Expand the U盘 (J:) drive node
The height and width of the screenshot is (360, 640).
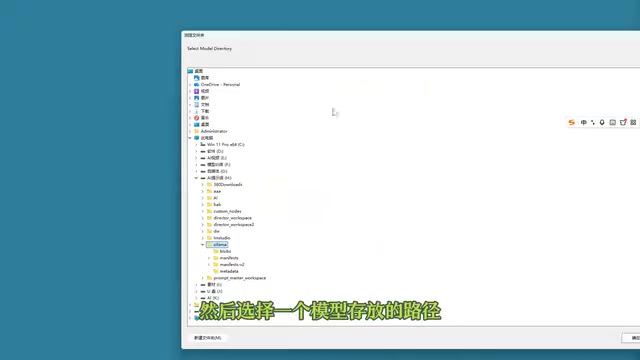(196, 291)
